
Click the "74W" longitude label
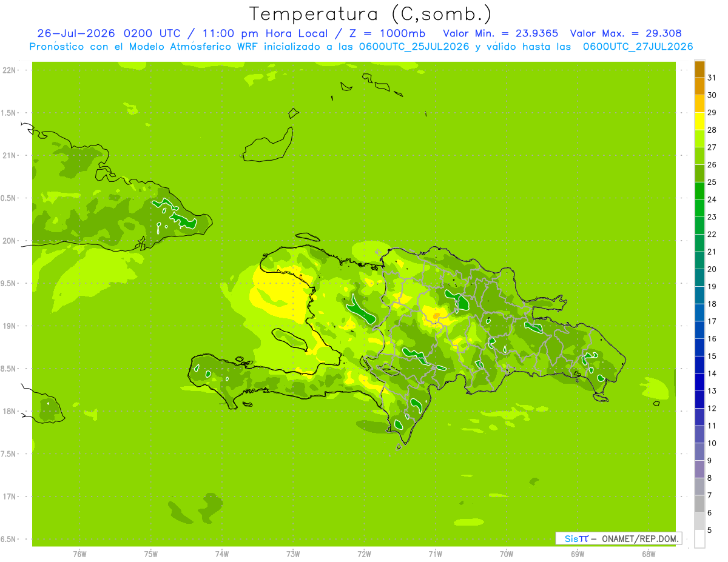[222, 554]
